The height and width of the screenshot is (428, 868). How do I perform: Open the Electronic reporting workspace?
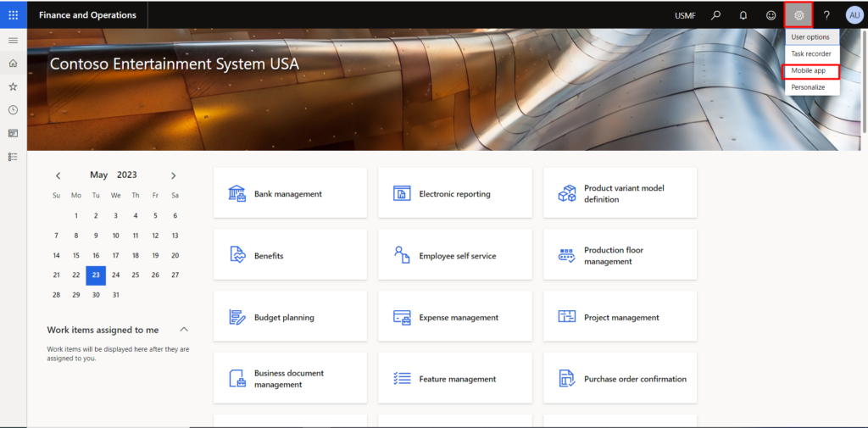455,192
